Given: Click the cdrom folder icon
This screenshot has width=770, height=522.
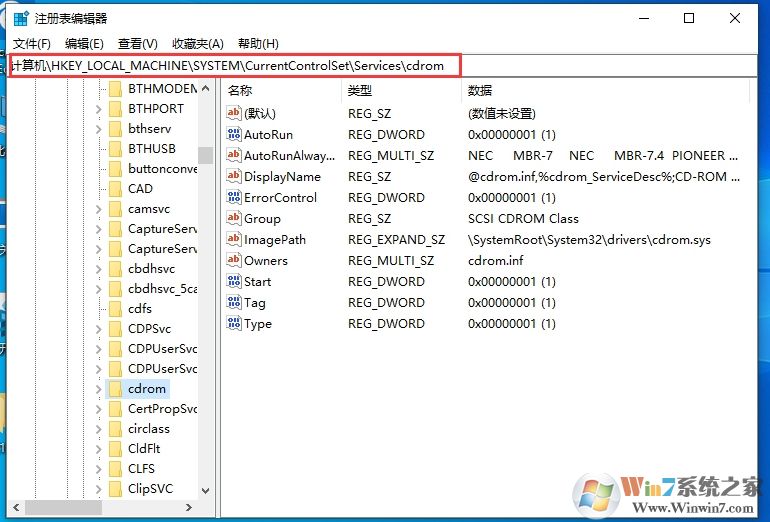Looking at the screenshot, I should [x=115, y=388].
